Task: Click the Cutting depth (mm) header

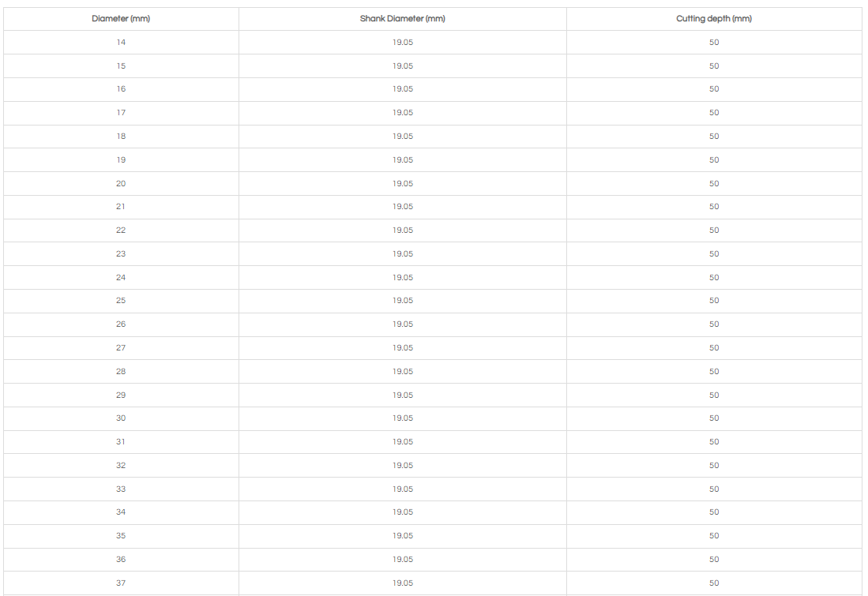Action: [714, 19]
